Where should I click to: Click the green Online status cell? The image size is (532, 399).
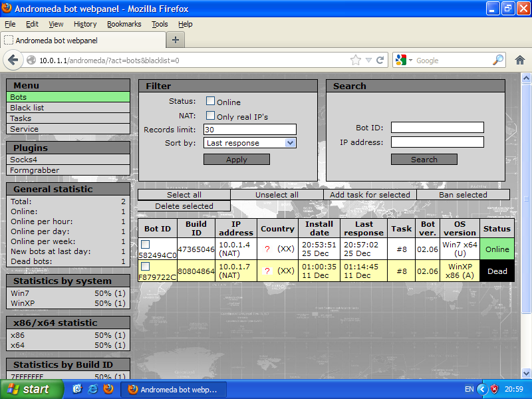(x=497, y=249)
